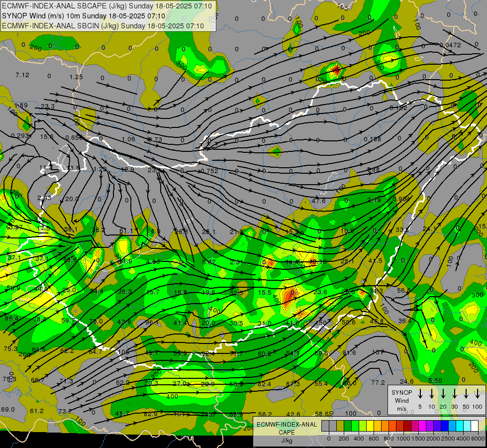Image resolution: width=487 pixels, height=448 pixels.
Task: Click the 86.4 value on the map
Action: click(x=12, y=318)
